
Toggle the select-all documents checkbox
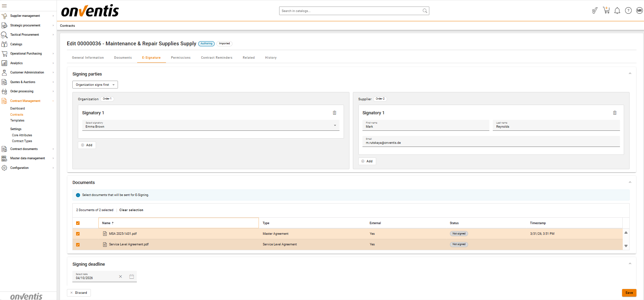tap(78, 223)
